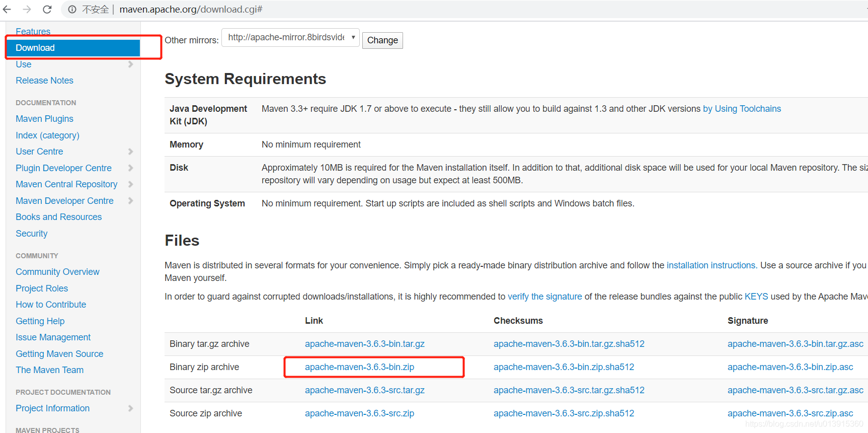Open apache-maven-3.6.3-src.tar.gz.asc signature
The image size is (868, 433).
[x=796, y=390]
